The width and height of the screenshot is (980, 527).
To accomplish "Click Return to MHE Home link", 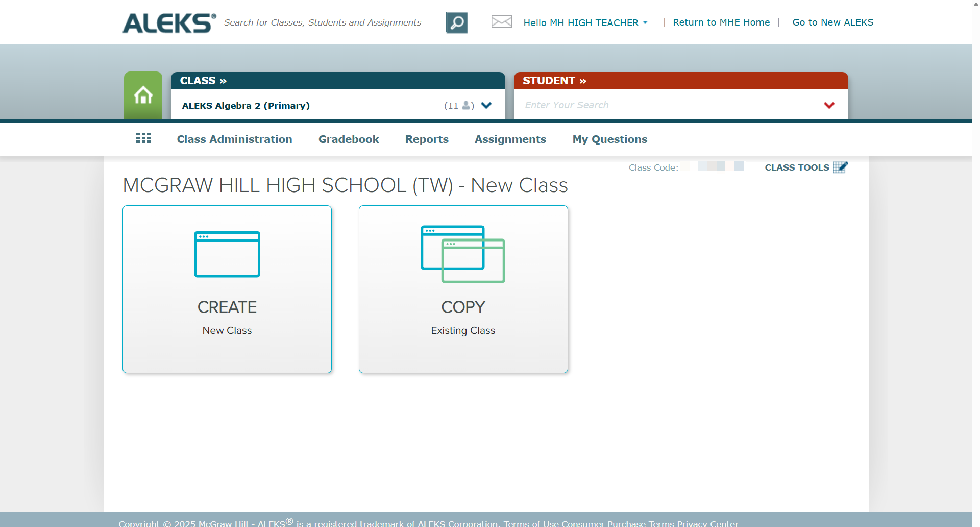I will [721, 22].
